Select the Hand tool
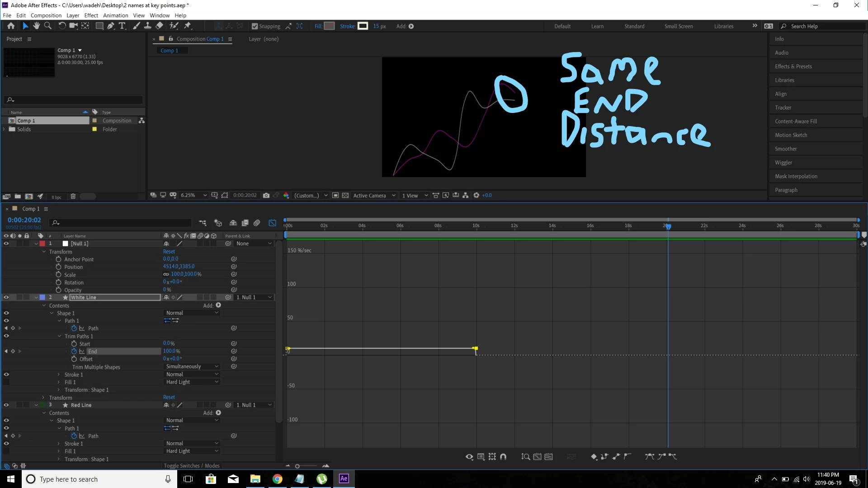 [37, 26]
